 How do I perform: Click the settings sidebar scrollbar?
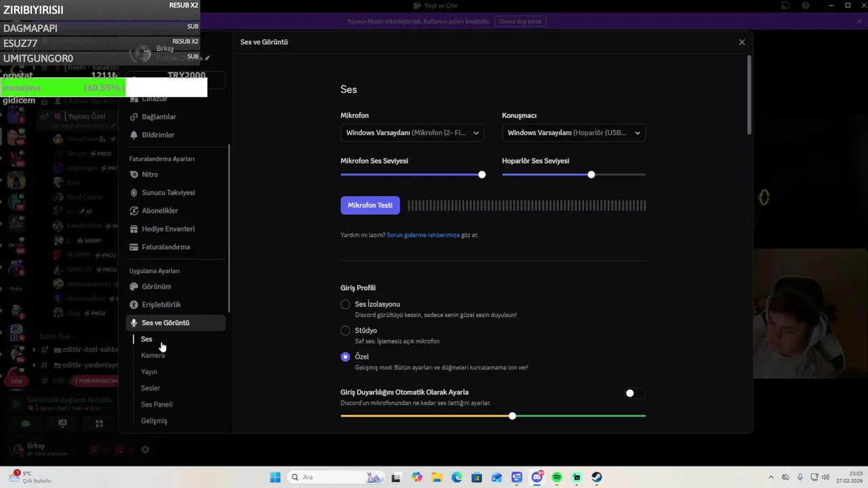click(229, 228)
